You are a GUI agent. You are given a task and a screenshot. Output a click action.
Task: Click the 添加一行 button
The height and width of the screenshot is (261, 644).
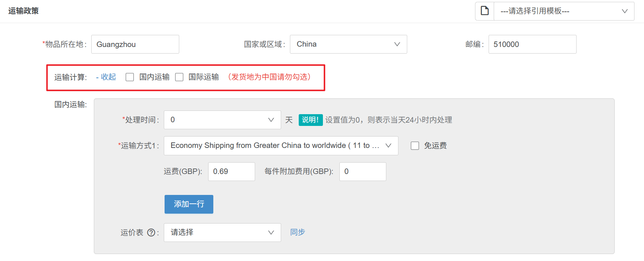(189, 204)
